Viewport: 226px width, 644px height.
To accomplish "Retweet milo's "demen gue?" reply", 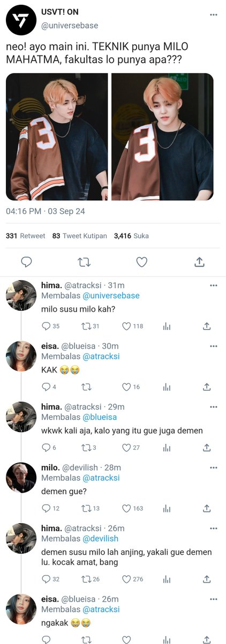I will point(86,508).
